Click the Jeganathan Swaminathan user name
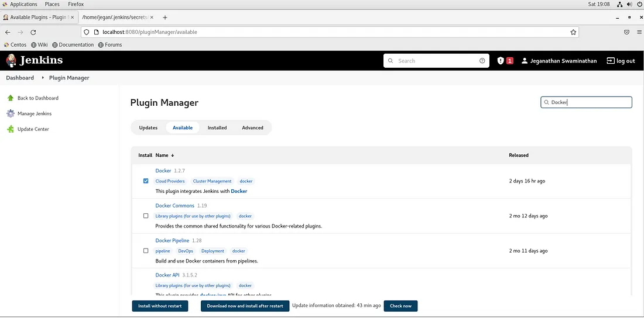The height and width of the screenshot is (318, 644). 563,61
